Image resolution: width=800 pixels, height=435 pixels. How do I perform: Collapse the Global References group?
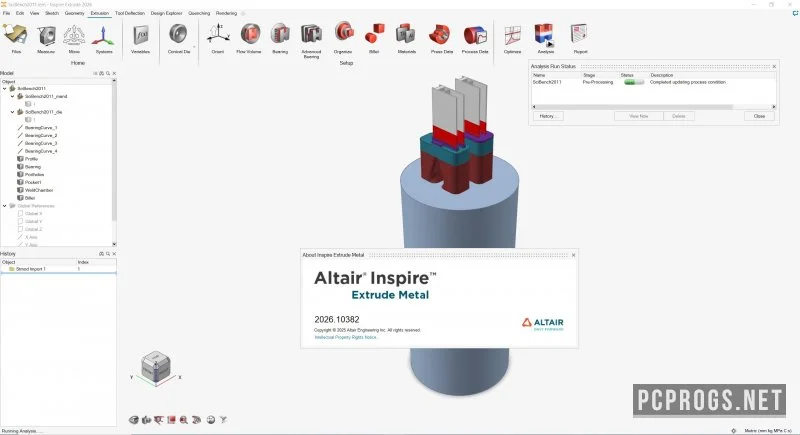[5, 206]
